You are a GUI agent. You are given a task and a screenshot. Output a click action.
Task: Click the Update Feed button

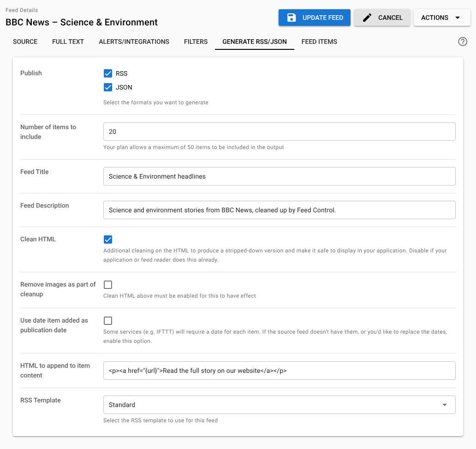tap(315, 18)
